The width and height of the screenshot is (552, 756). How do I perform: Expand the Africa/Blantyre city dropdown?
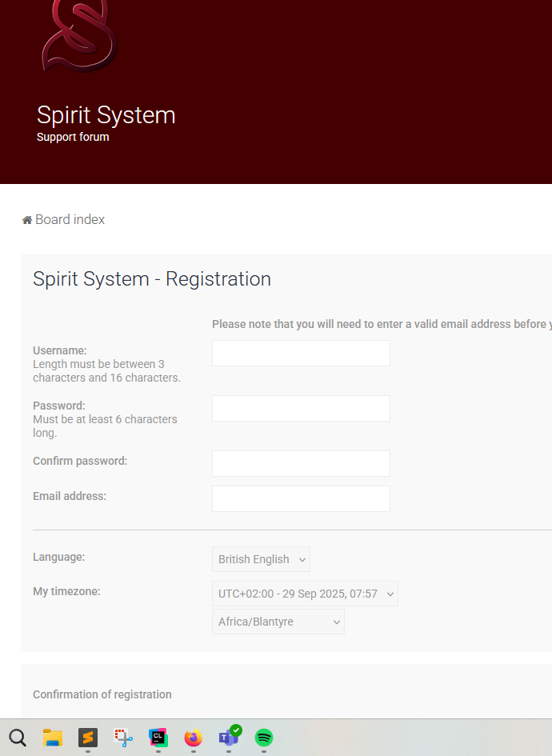[278, 622]
